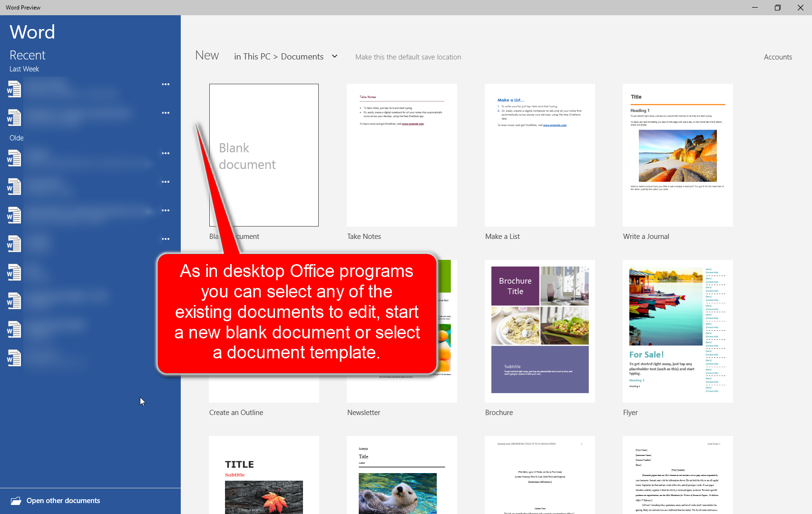Image resolution: width=812 pixels, height=514 pixels.
Task: Show more options for second Last Week document
Action: (166, 113)
